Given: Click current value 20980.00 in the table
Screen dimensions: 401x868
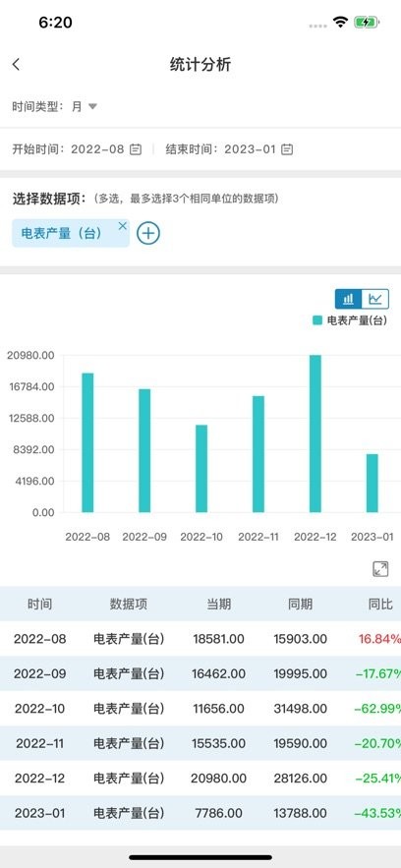Looking at the screenshot, I should [219, 779].
